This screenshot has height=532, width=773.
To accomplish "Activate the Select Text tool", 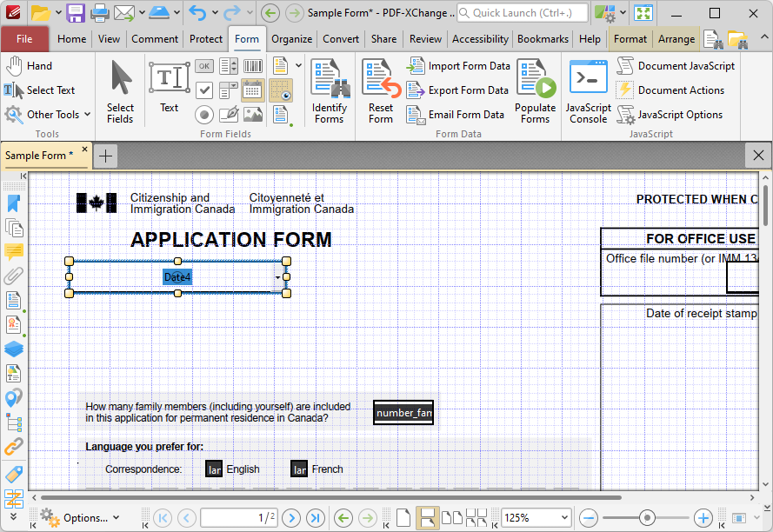I will (39, 90).
